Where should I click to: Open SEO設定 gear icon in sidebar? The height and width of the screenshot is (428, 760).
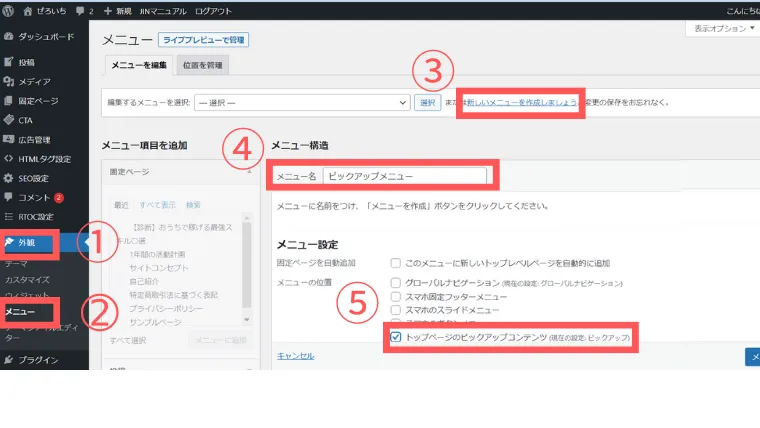coord(8,178)
